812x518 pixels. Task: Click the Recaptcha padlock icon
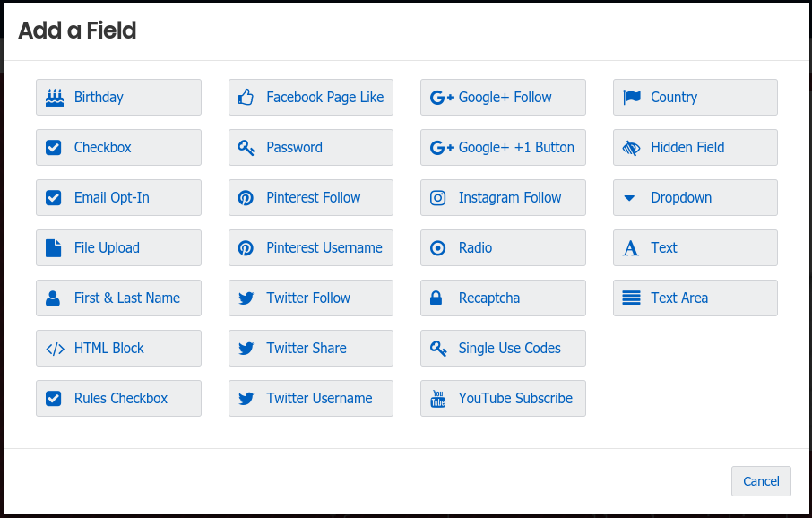(x=437, y=298)
